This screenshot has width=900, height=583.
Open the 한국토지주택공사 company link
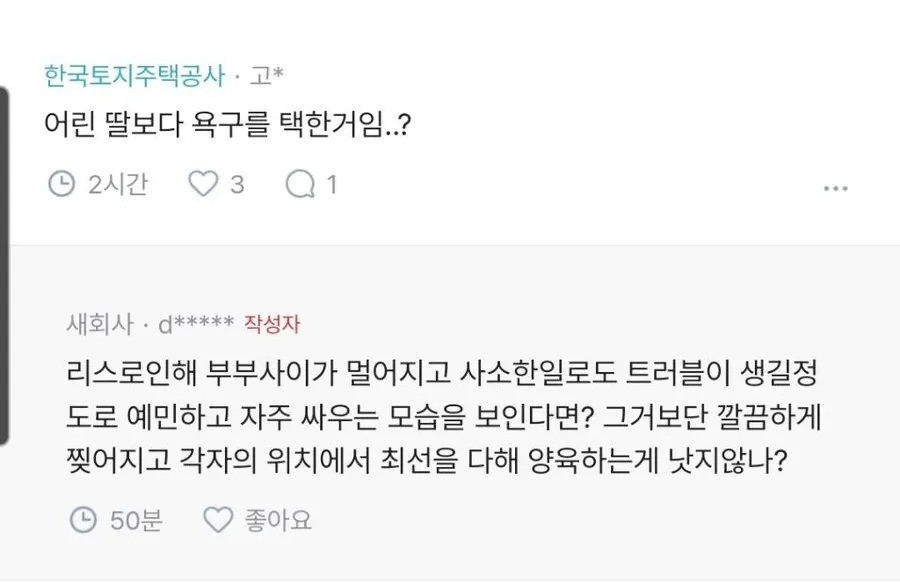pos(136,75)
